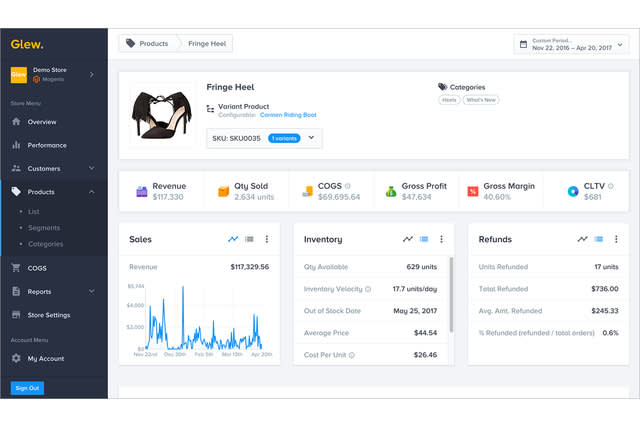Click the Sign Out button
Screen dimensions: 640x426
[x=27, y=388]
